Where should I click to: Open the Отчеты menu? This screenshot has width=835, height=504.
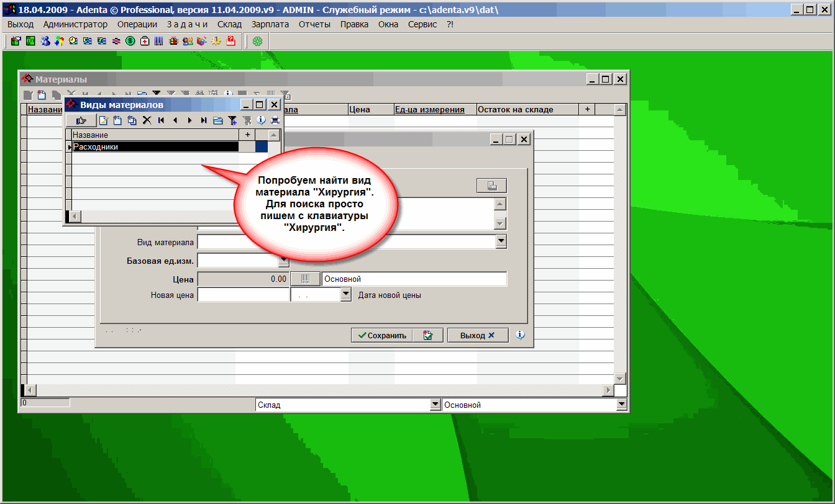click(314, 24)
